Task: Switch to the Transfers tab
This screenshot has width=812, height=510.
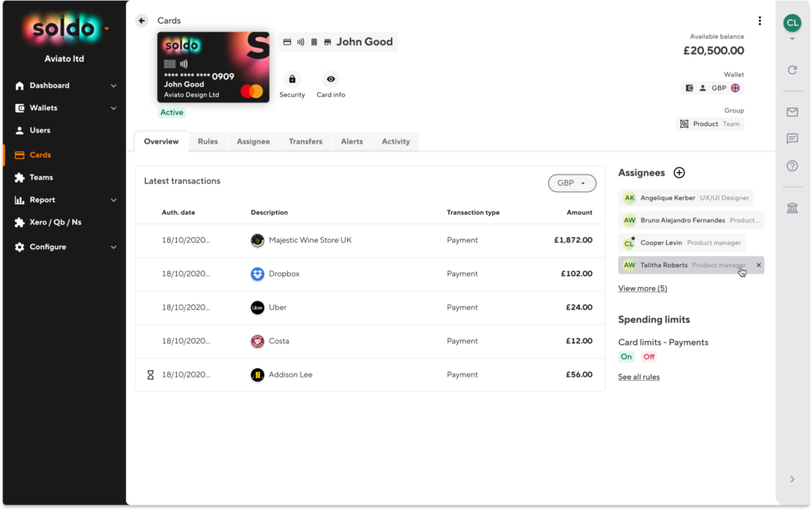Action: pos(305,141)
